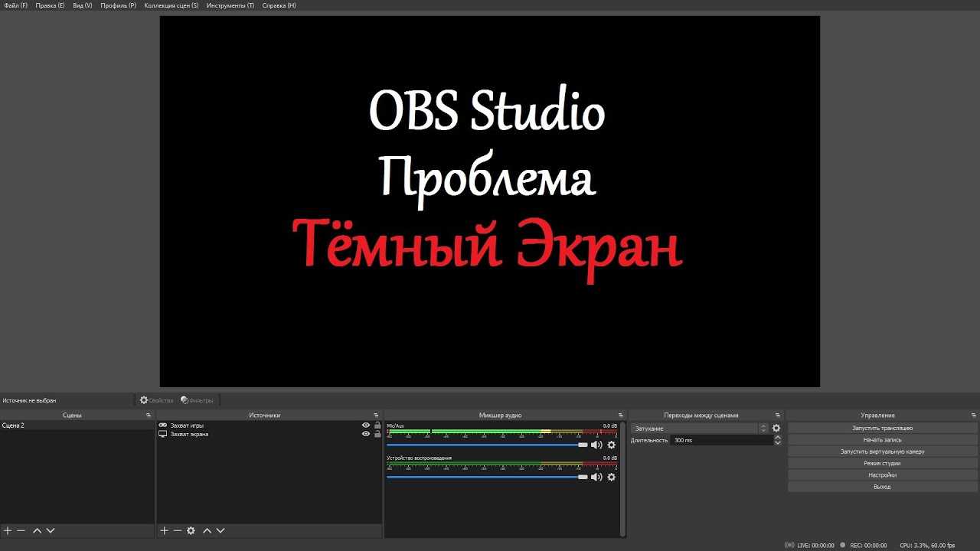Open Mic/Aux audio settings gear
This screenshot has width=980, height=551.
(x=611, y=445)
